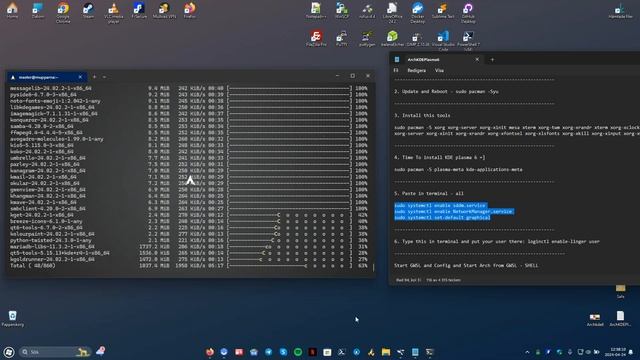Click the Notepad icon in the taskbar

point(415,352)
